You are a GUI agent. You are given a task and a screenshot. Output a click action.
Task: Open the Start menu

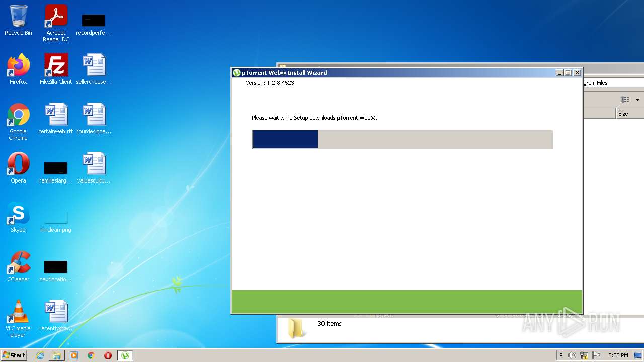click(14, 355)
